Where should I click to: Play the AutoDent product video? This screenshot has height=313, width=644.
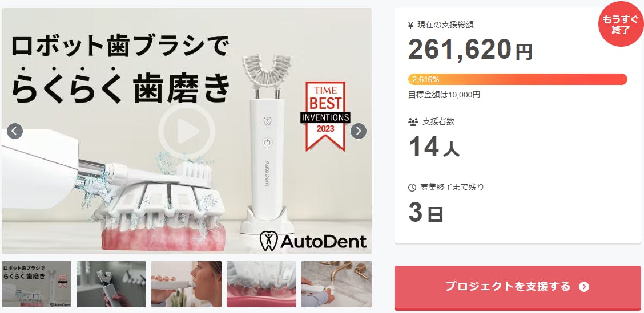click(x=187, y=131)
